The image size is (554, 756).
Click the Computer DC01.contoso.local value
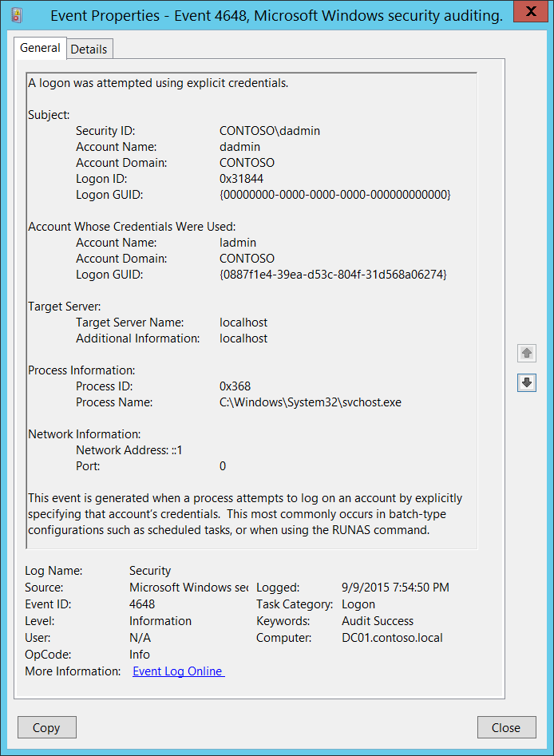point(392,637)
